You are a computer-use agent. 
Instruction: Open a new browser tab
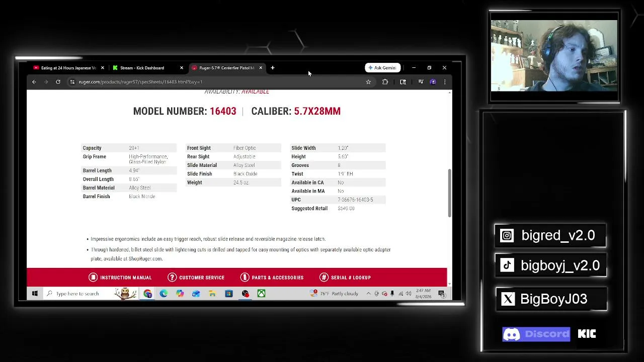pos(273,68)
